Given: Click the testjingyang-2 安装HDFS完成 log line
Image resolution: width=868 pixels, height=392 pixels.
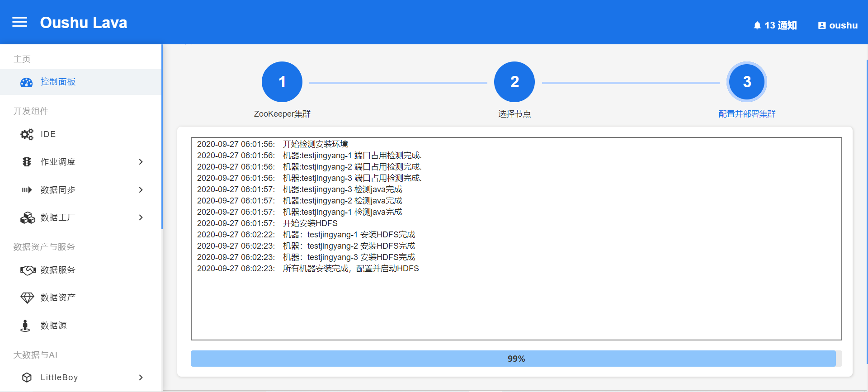Looking at the screenshot, I should (306, 246).
